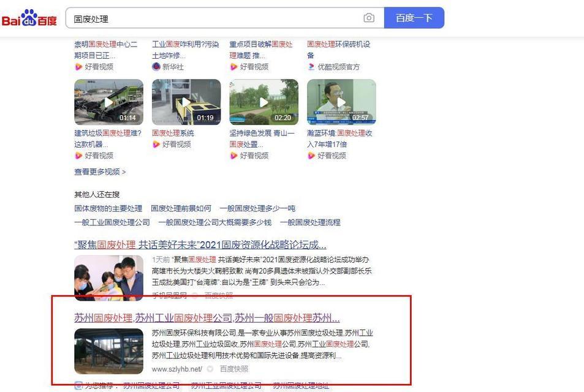Click the 新华社 source icon
Screen dimensions: 584x392
coord(156,67)
